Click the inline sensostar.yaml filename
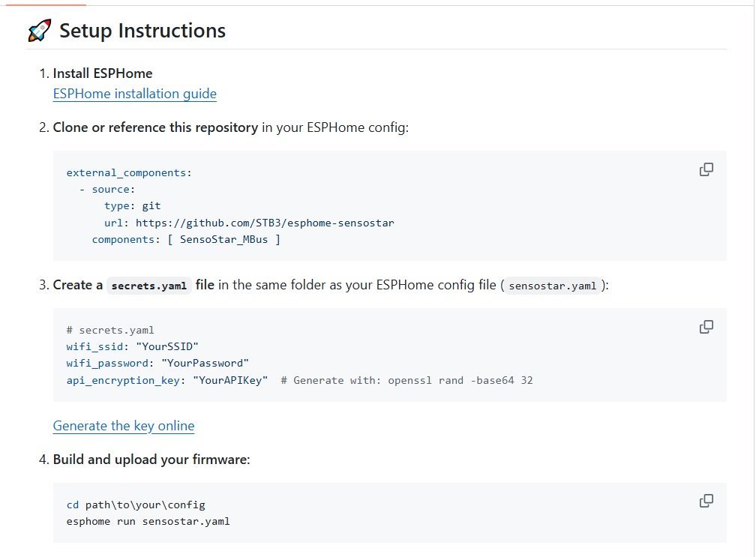The width and height of the screenshot is (756, 557). (554, 286)
